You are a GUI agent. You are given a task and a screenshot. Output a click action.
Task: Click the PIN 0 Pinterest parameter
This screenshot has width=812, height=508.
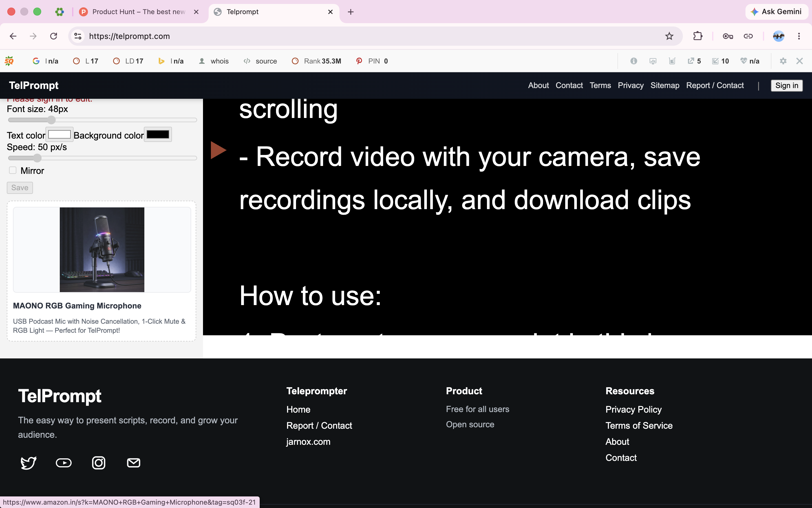[372, 61]
